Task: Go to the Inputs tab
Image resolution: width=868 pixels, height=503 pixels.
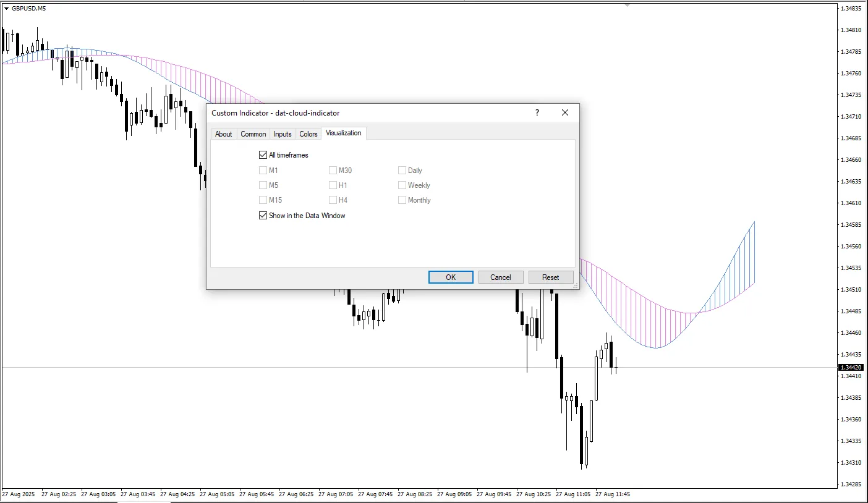Action: tap(283, 134)
